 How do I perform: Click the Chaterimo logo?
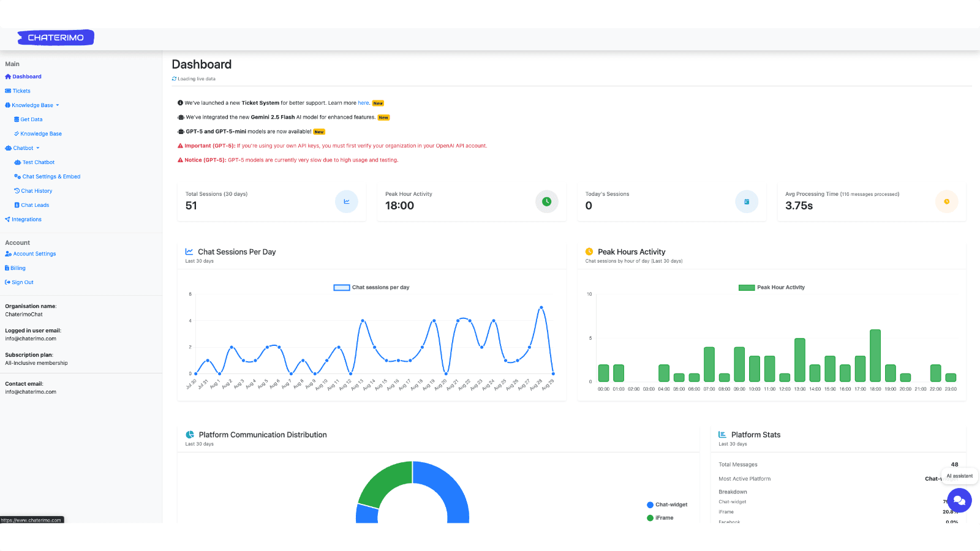[x=55, y=37]
